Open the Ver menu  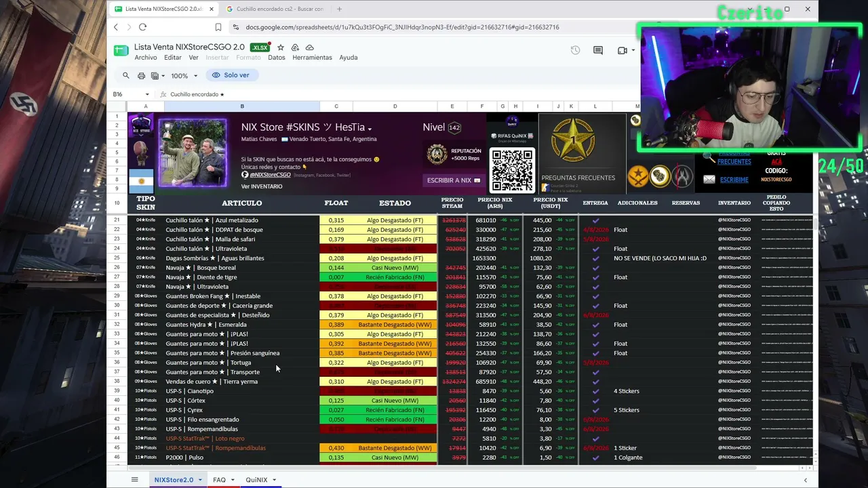[193, 58]
